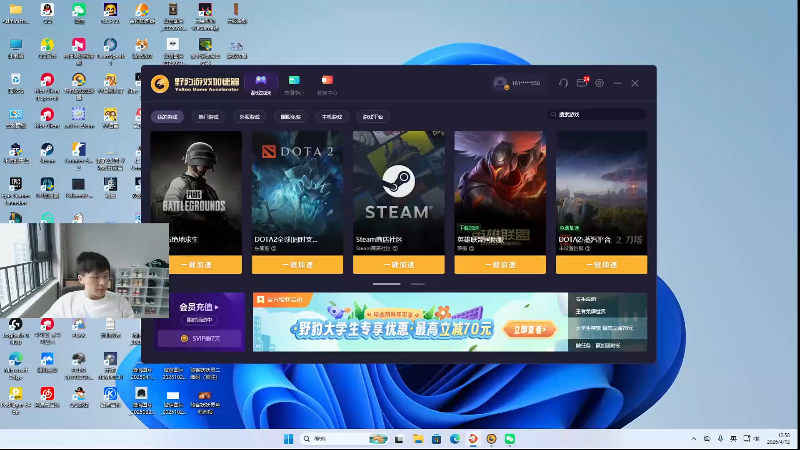The width and height of the screenshot is (800, 450).
Task: Click one-click accelerate under PUBG
Action: [x=196, y=265]
